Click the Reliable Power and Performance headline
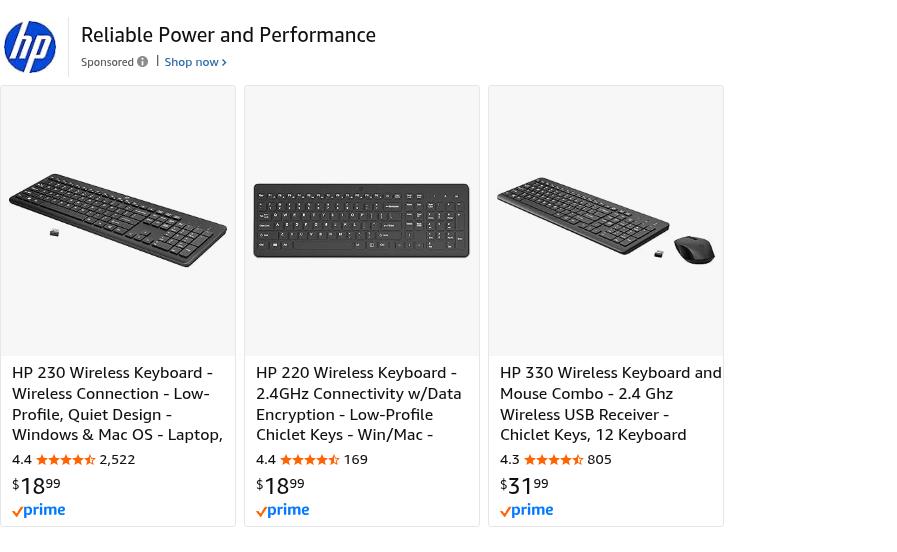897x552 pixels. click(x=228, y=35)
